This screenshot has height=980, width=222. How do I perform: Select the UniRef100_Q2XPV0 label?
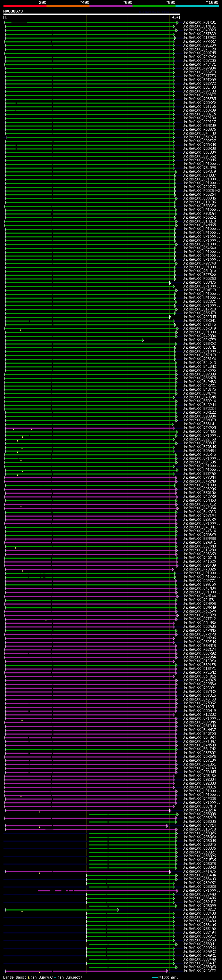(199, 57)
